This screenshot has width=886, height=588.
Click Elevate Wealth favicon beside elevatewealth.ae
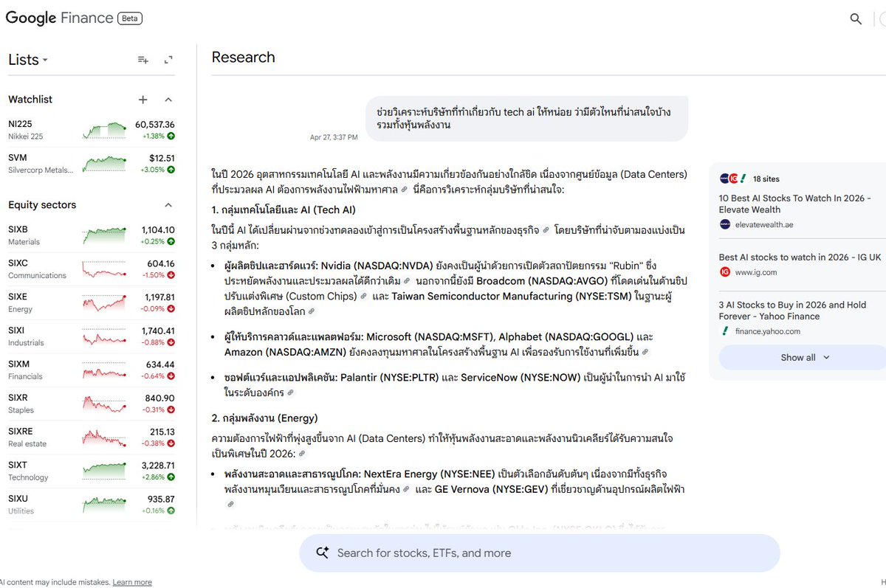(724, 224)
